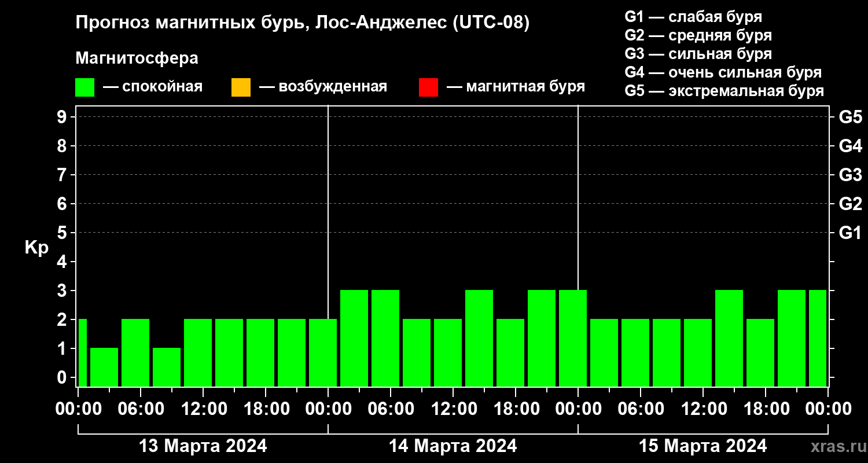Click the '15 Марта 2024' date label
Image resolution: width=868 pixels, height=463 pixels.
pyautogui.click(x=703, y=446)
